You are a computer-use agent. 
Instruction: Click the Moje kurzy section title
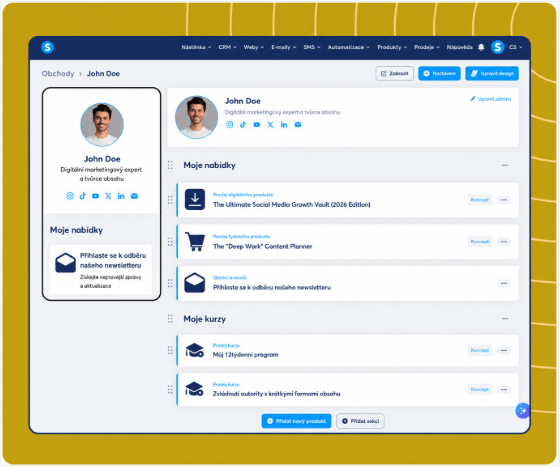coord(205,319)
